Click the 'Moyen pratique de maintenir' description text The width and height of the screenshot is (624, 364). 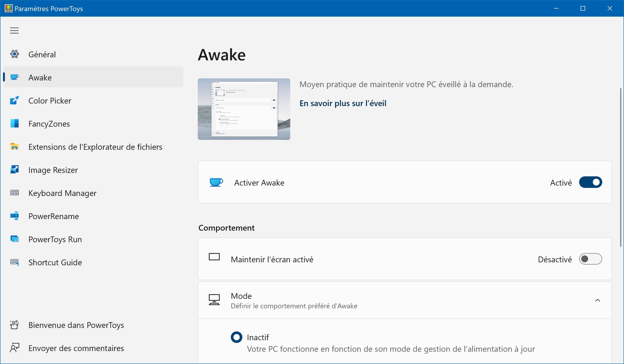pyautogui.click(x=406, y=84)
